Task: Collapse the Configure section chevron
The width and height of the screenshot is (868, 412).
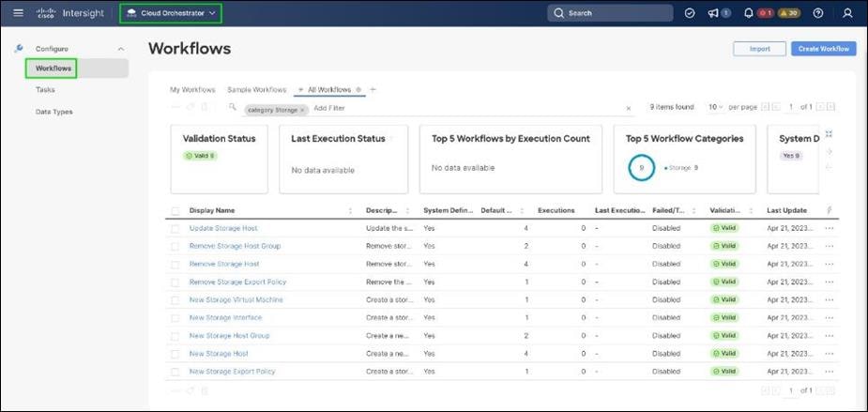Action: 121,50
